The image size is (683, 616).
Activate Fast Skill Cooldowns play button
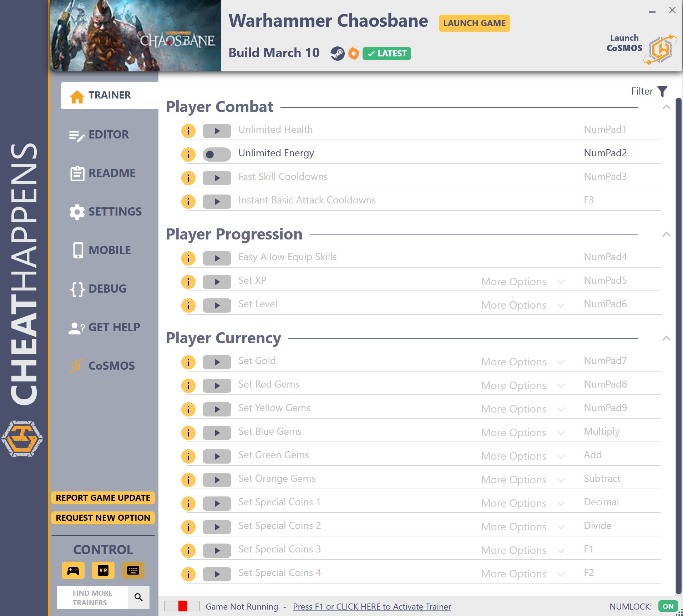[217, 178]
